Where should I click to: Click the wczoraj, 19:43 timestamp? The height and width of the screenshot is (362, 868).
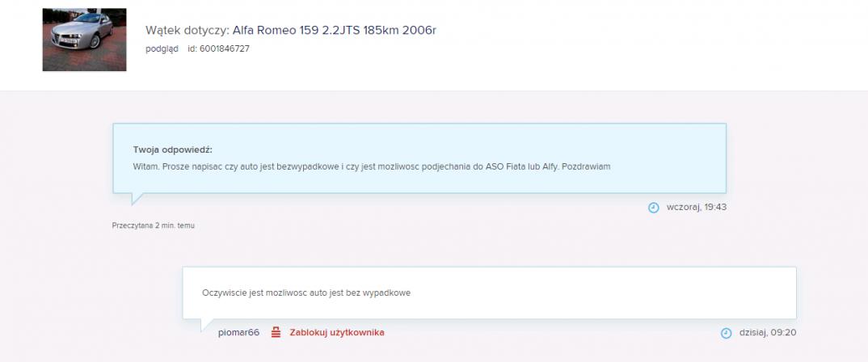[697, 207]
